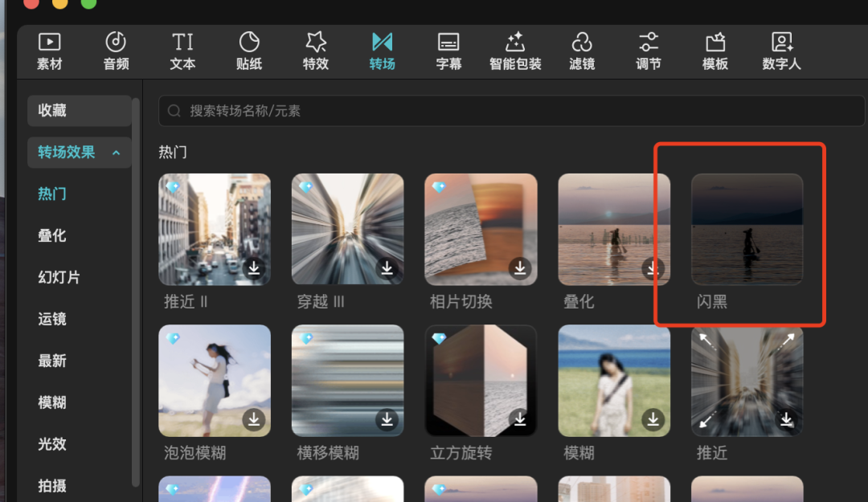Select the 拍摄 sidebar category
The width and height of the screenshot is (868, 502).
52,486
